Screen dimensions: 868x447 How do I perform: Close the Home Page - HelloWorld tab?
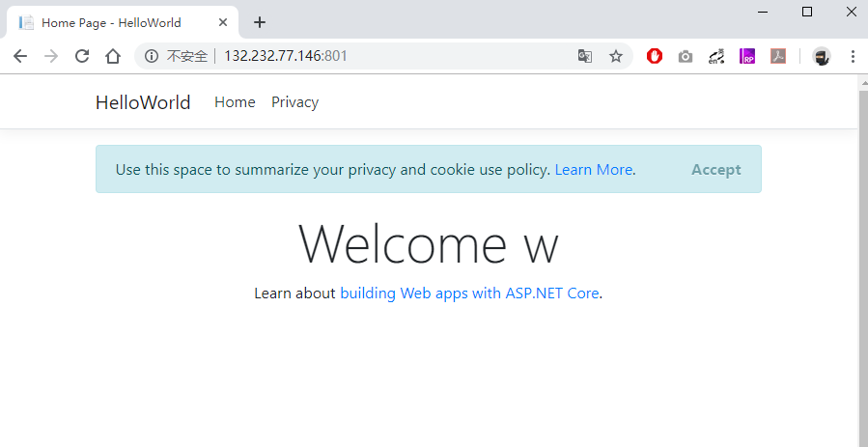click(x=222, y=22)
